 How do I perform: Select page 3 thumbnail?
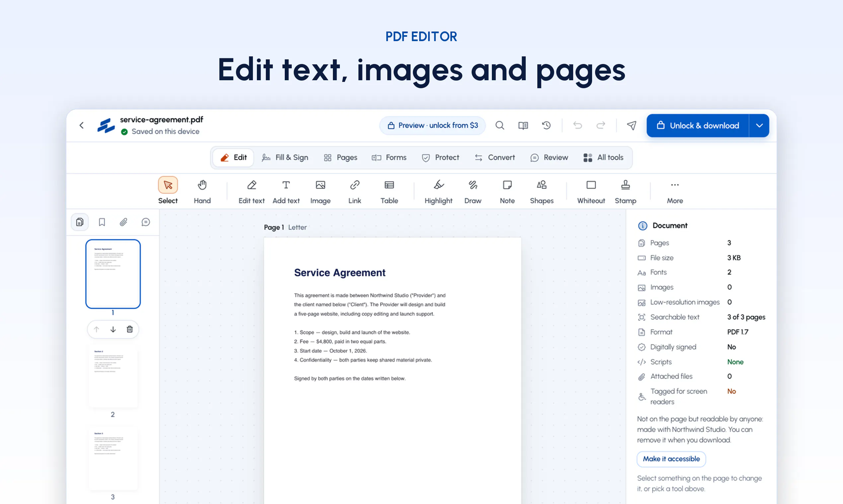(x=113, y=459)
